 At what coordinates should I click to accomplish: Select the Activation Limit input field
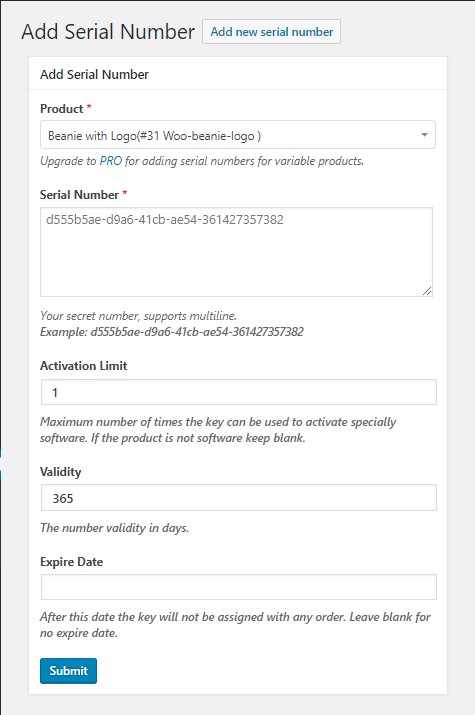tap(238, 392)
